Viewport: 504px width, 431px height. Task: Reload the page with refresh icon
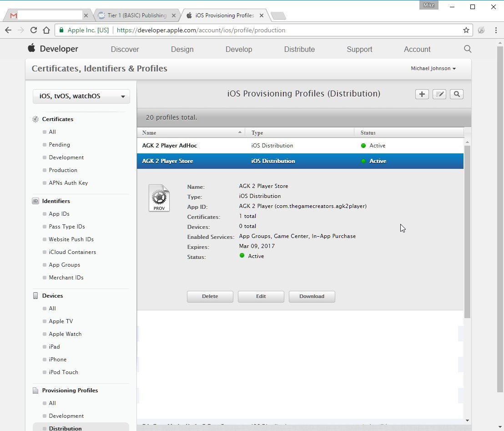tap(33, 30)
